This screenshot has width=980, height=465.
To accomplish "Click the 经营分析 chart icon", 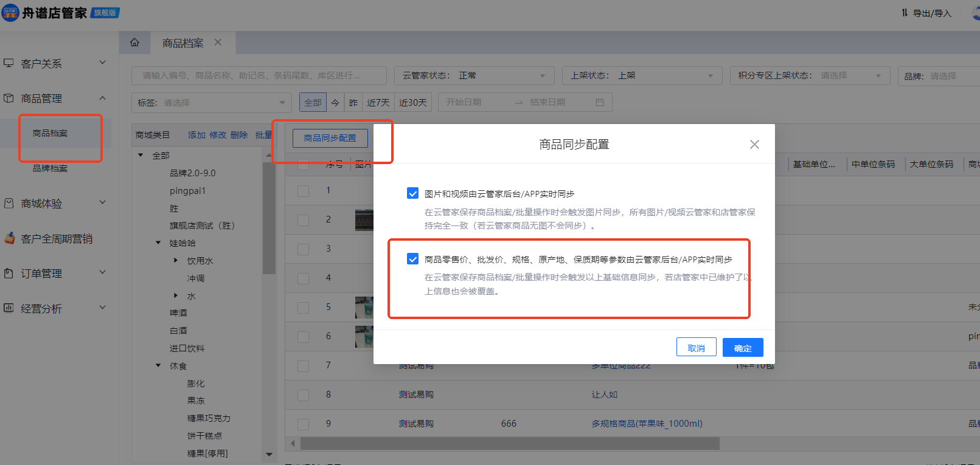I will click(9, 308).
